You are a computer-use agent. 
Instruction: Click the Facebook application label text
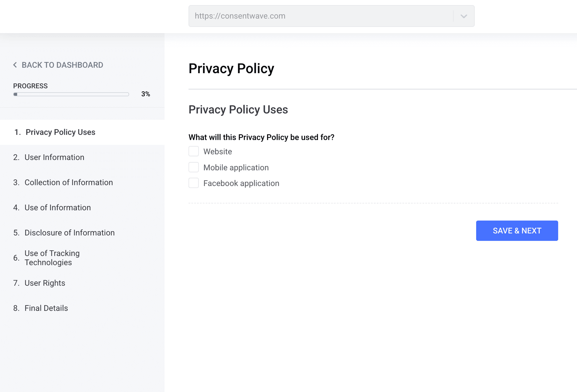pos(241,183)
